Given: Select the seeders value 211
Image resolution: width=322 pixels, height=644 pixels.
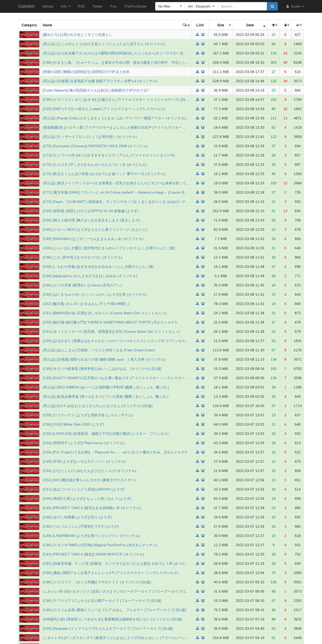Looking at the screenshot, I should pyautogui.click(x=274, y=118).
